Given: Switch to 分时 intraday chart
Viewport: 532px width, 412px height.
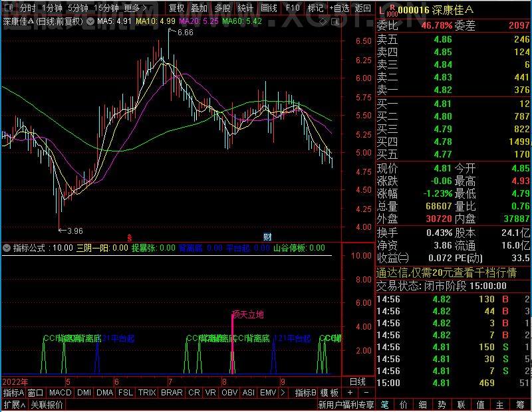Looking at the screenshot, I should point(27,8).
